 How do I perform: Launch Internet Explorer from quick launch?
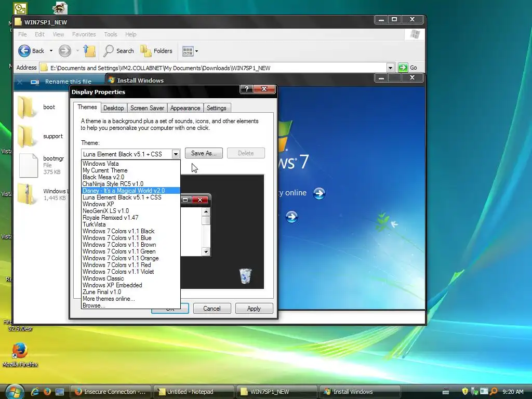[35, 392]
